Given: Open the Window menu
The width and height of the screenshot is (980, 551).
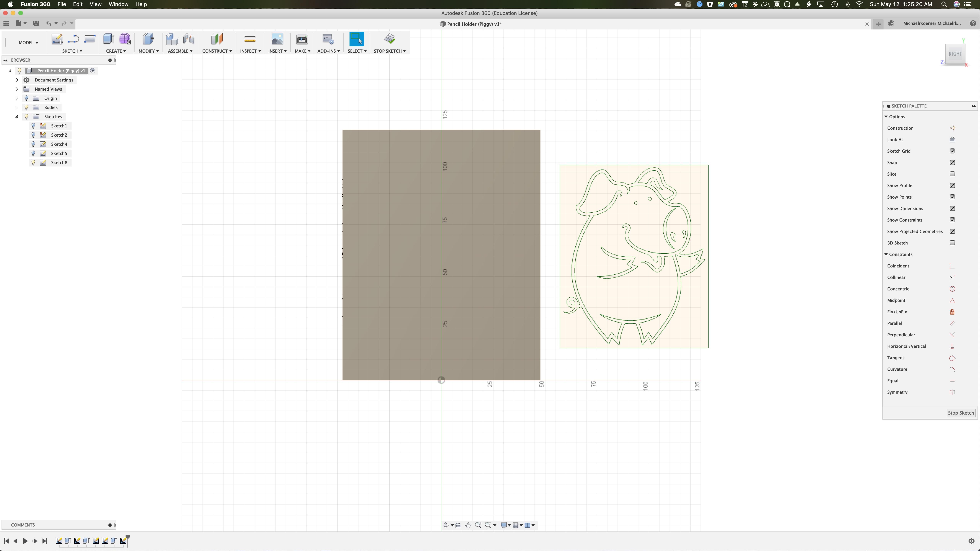Looking at the screenshot, I should tap(118, 4).
